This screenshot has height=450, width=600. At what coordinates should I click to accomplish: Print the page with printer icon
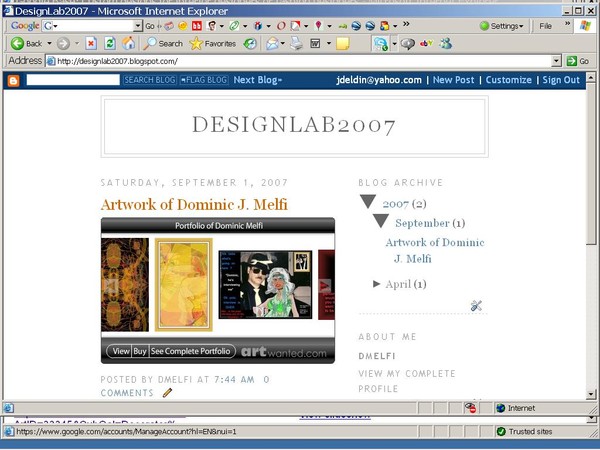(296, 44)
